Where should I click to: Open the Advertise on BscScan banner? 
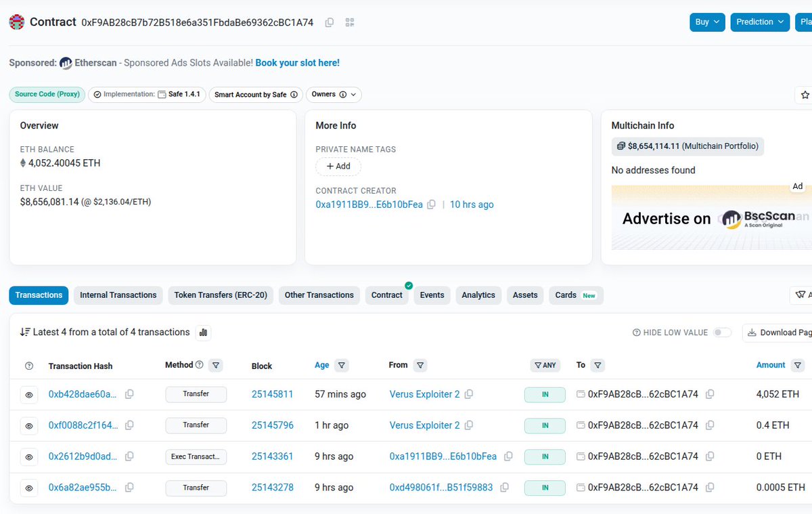coord(712,218)
